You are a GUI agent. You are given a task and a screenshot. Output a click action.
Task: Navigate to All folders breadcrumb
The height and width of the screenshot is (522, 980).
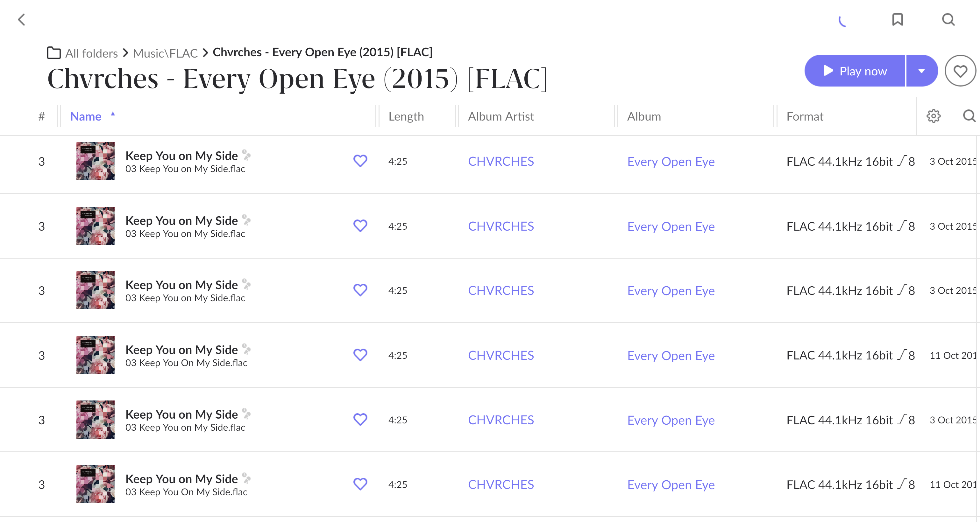click(x=91, y=53)
